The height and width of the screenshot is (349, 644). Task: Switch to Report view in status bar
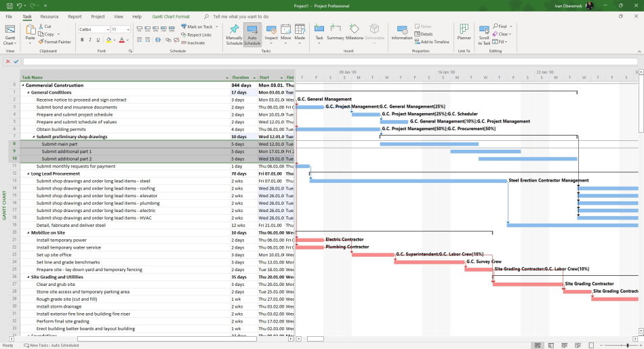point(591,346)
